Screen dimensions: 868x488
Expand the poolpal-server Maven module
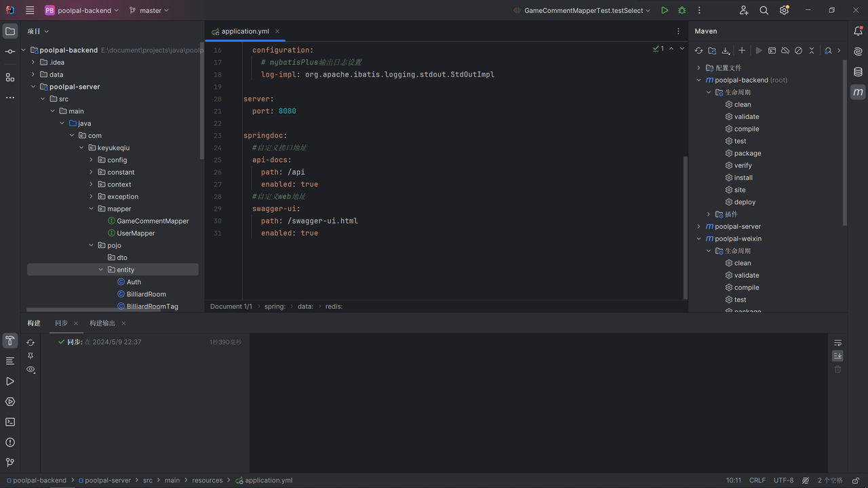[699, 226]
